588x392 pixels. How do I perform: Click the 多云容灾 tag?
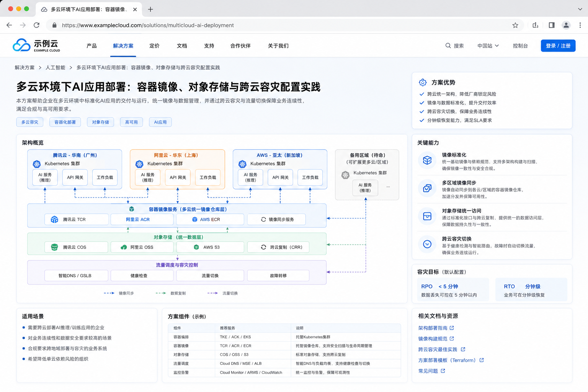click(x=30, y=122)
